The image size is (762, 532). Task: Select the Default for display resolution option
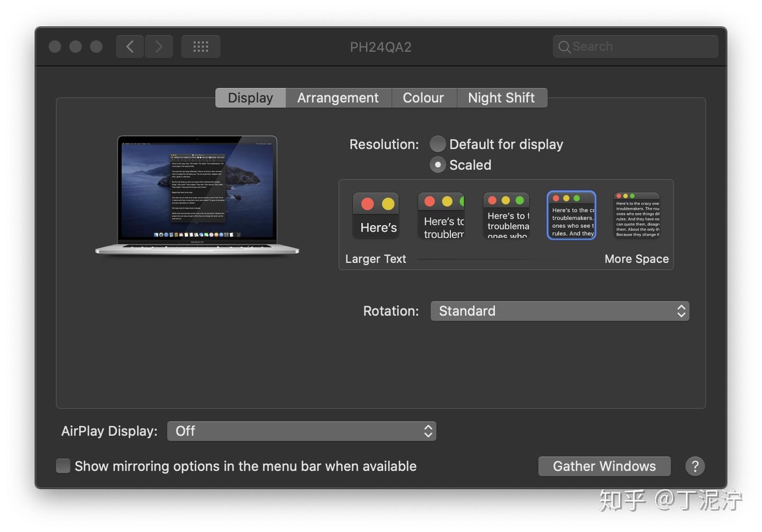438,144
